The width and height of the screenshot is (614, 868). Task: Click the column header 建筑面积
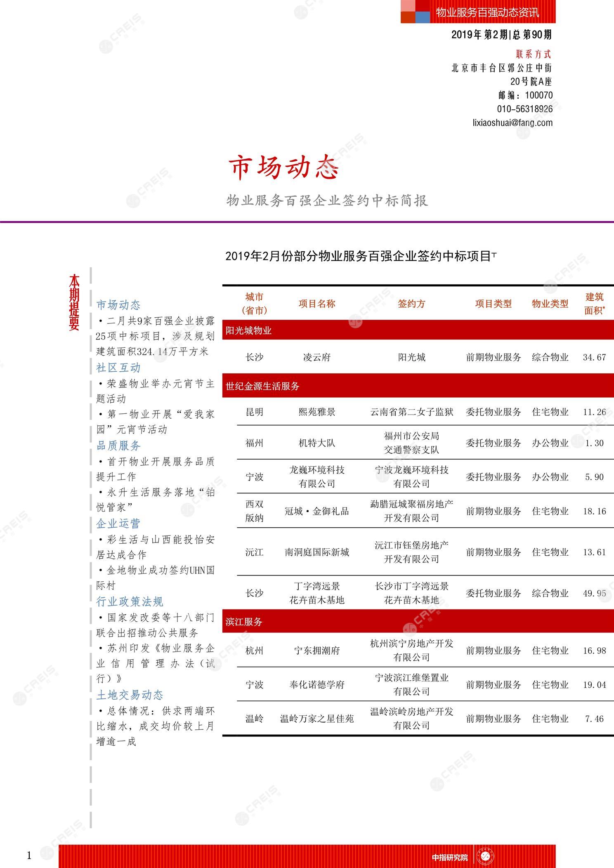coord(595,304)
